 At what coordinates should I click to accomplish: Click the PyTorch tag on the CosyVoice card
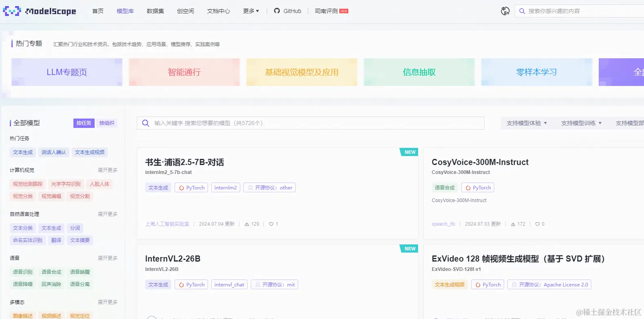478,188
